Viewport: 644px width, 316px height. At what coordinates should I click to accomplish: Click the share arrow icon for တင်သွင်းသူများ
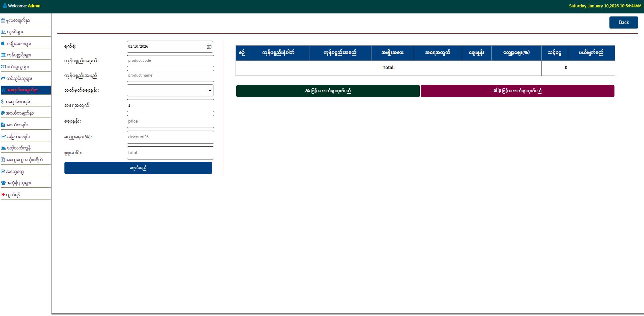tap(3, 78)
